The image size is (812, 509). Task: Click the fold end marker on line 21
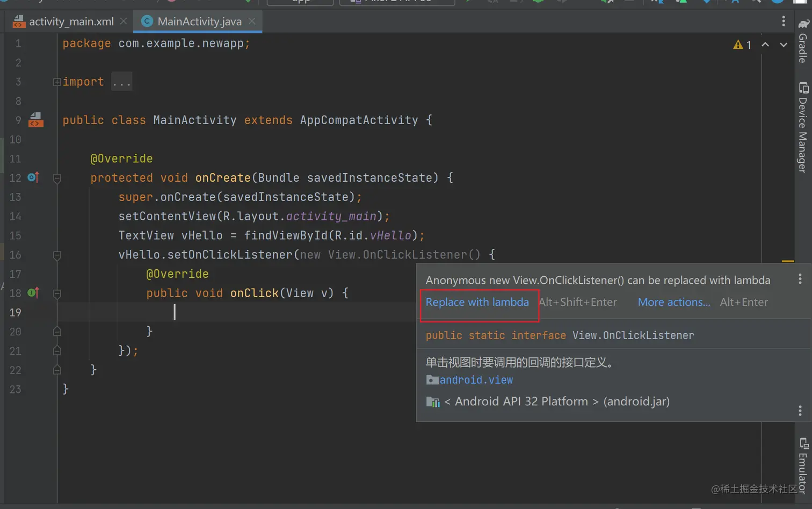point(57,350)
